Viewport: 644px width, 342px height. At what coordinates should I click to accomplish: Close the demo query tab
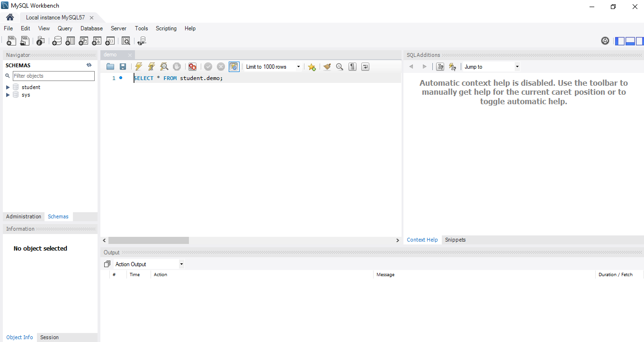[x=130, y=55]
